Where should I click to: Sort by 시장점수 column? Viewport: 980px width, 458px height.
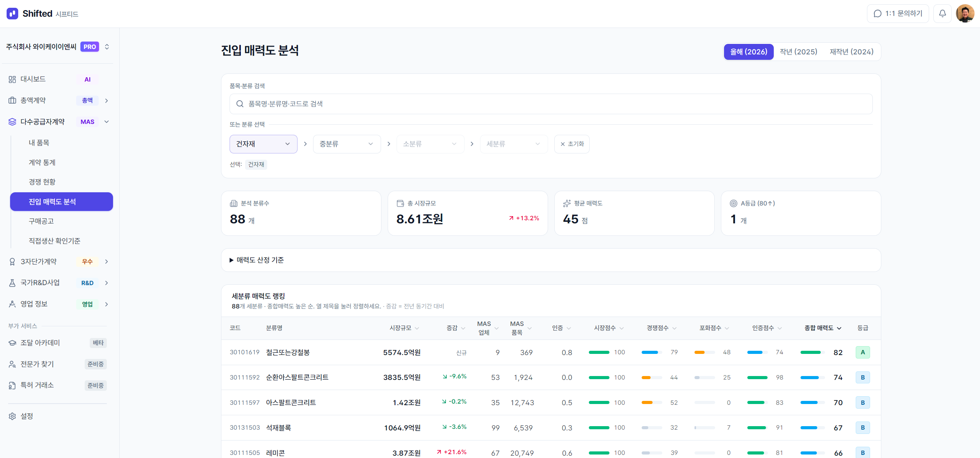(x=609, y=328)
